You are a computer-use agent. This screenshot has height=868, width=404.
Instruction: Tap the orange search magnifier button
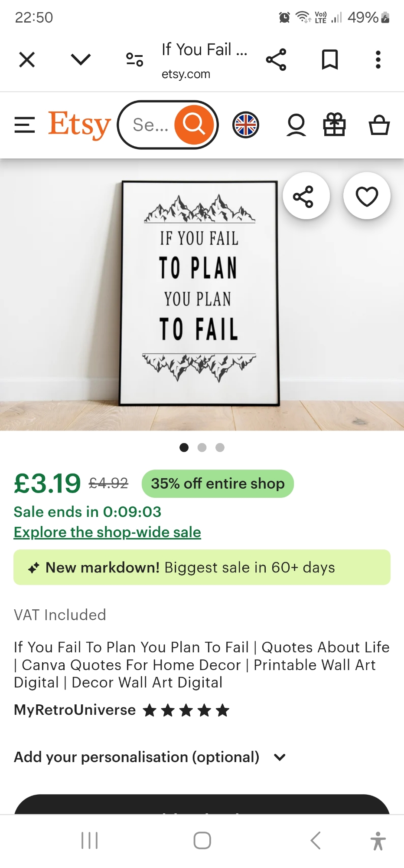194,125
